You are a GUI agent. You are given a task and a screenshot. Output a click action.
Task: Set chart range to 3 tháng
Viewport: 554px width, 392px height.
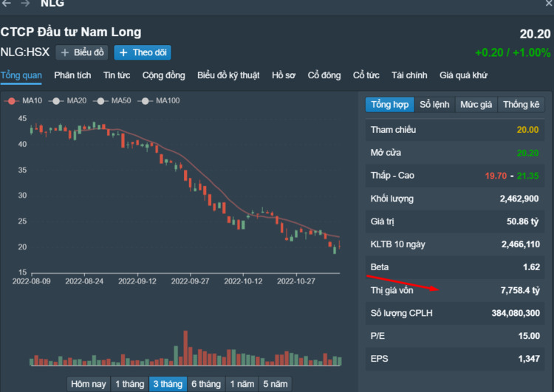point(168,384)
